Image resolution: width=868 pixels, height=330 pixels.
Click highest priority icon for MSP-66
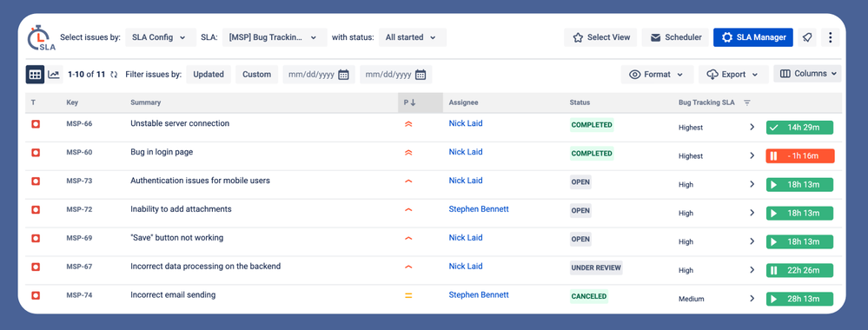point(408,124)
